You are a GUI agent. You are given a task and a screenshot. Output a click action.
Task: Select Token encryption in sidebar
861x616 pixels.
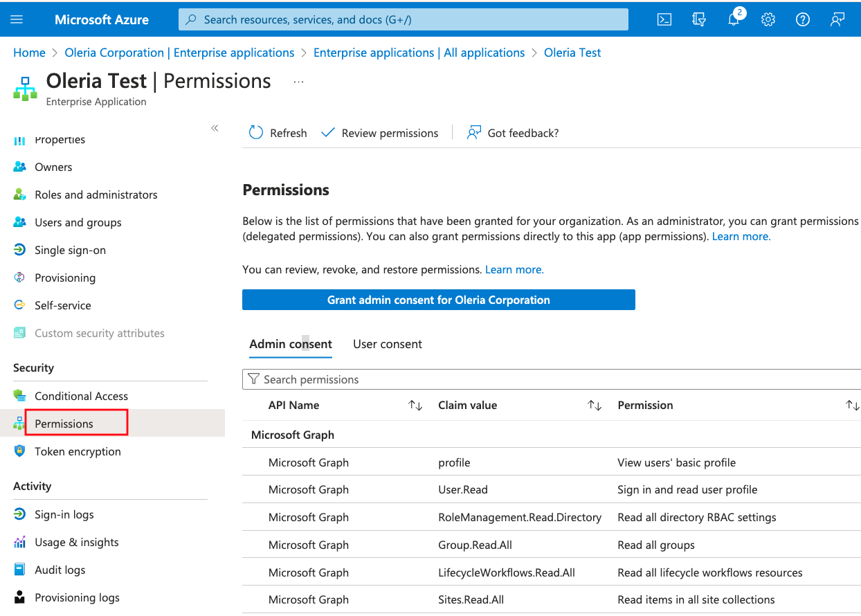(77, 451)
